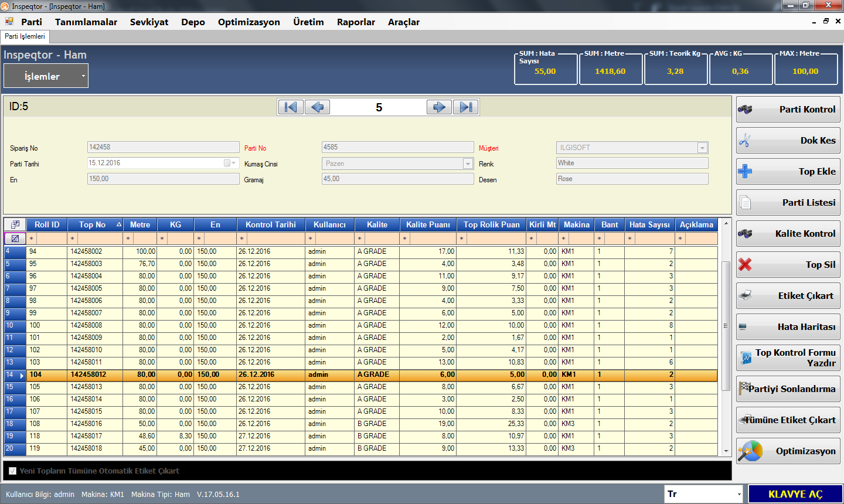Click the Kalite Kontrol button label
Screen dimensions: 844x504
pyautogui.click(x=805, y=233)
